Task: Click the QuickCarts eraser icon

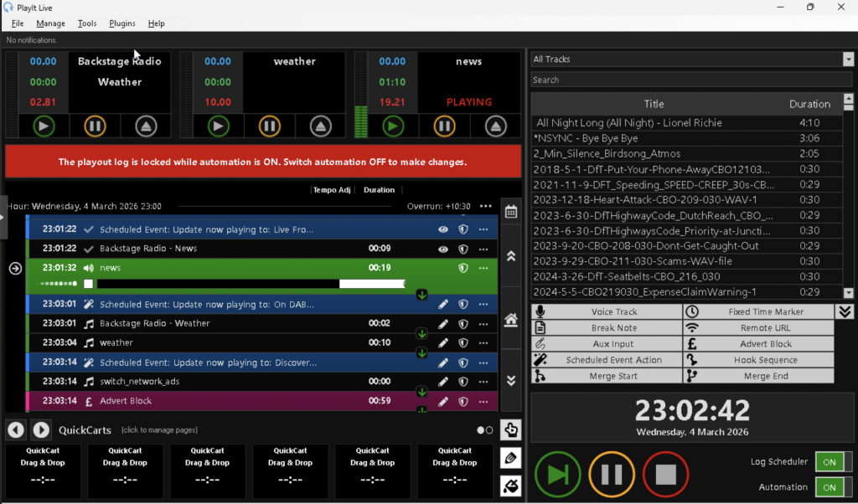Action: 510,485
